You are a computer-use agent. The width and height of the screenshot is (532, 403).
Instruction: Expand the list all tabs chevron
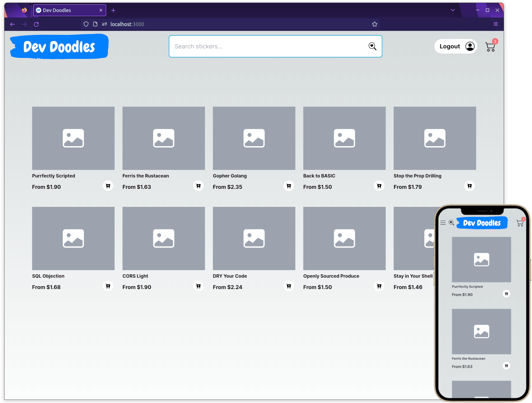pyautogui.click(x=453, y=10)
